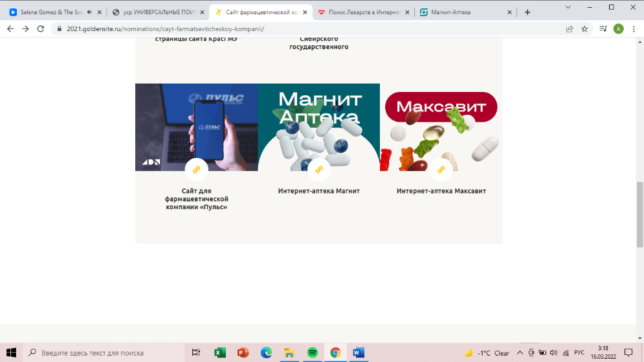Open the Интернет-аптека Максавит link
Image resolution: width=644 pixels, height=362 pixels.
[441, 191]
